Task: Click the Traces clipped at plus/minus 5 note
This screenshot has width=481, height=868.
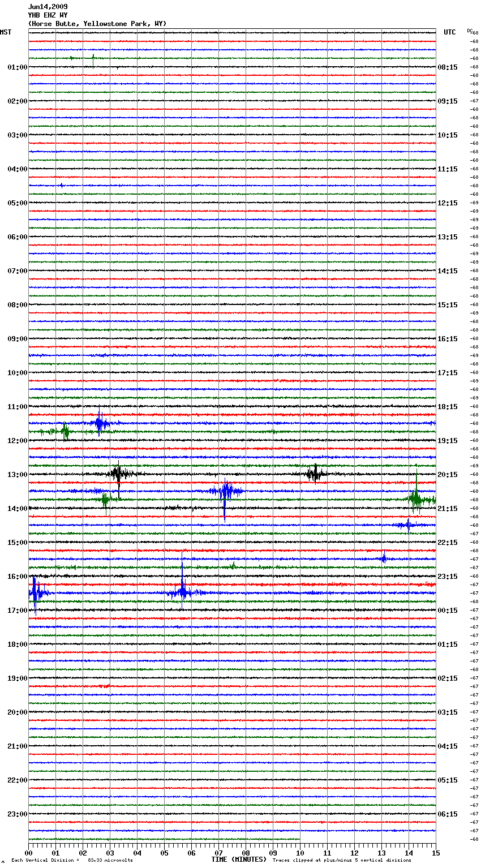Action: pyautogui.click(x=341, y=860)
